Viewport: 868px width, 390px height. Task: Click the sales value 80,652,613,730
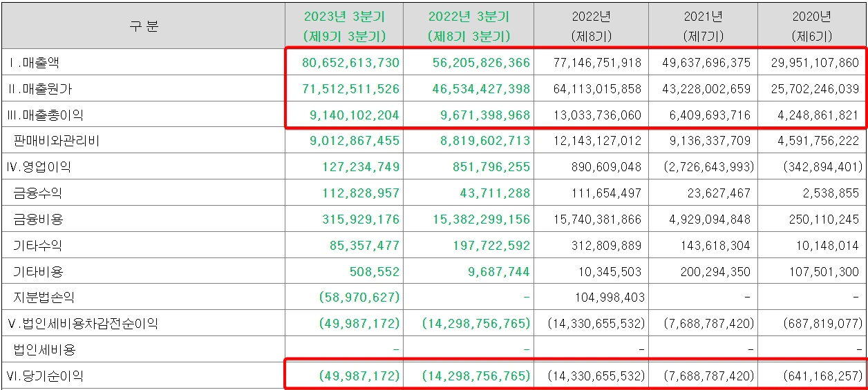(x=351, y=63)
